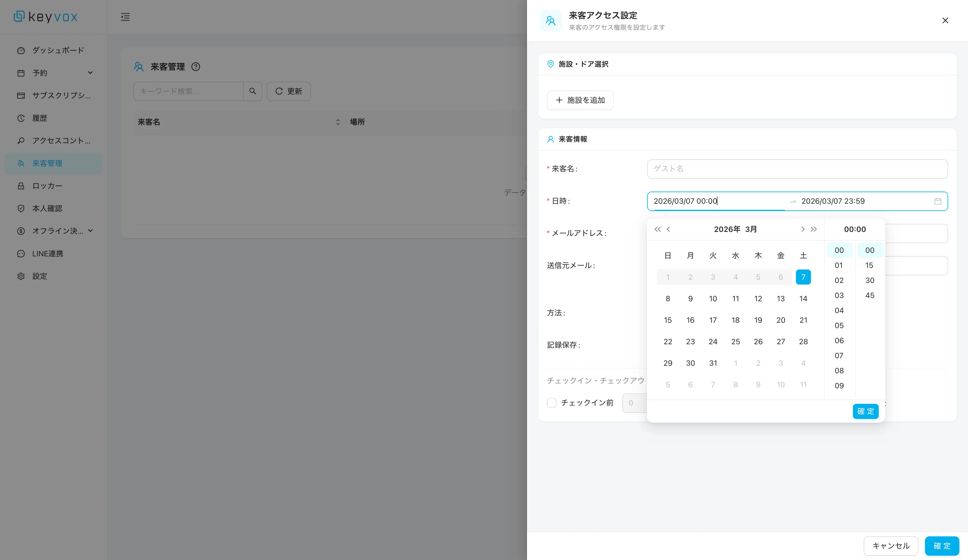Screen dimensions: 968x560
Task: Jump to next year in calendar
Action: [x=814, y=229]
